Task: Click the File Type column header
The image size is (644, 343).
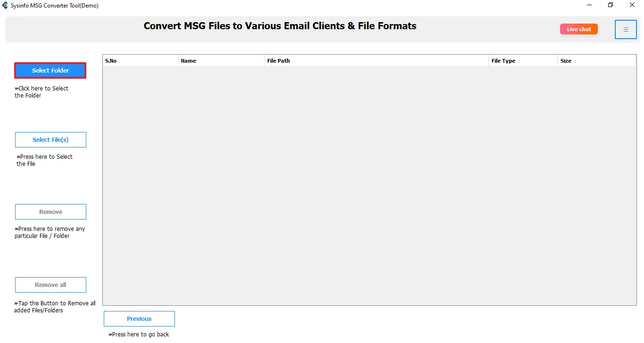Action: click(523, 61)
